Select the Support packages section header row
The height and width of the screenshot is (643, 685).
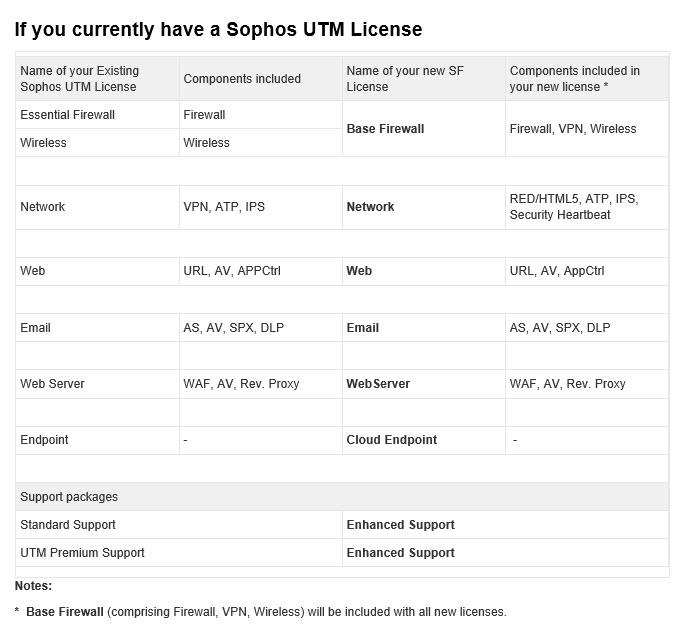(342, 497)
